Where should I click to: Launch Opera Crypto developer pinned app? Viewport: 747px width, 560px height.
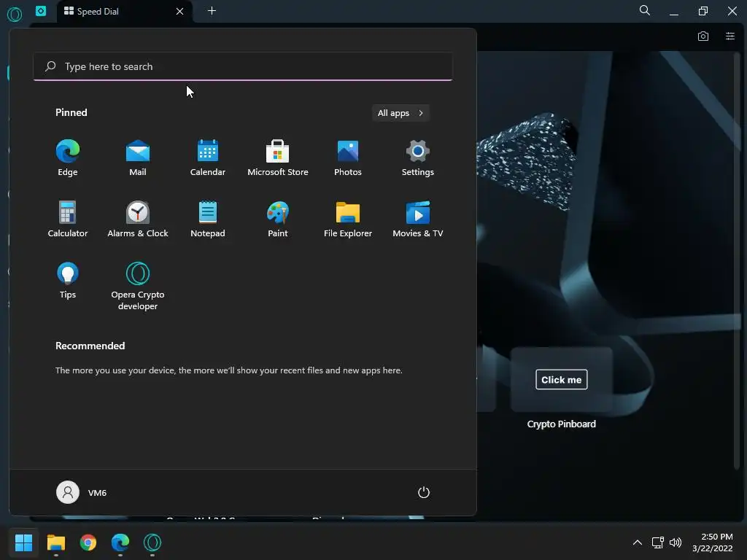tap(138, 286)
